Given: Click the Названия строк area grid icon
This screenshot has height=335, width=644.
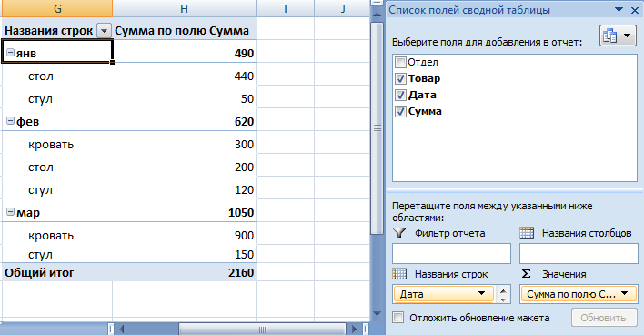Looking at the screenshot, I should tap(399, 274).
